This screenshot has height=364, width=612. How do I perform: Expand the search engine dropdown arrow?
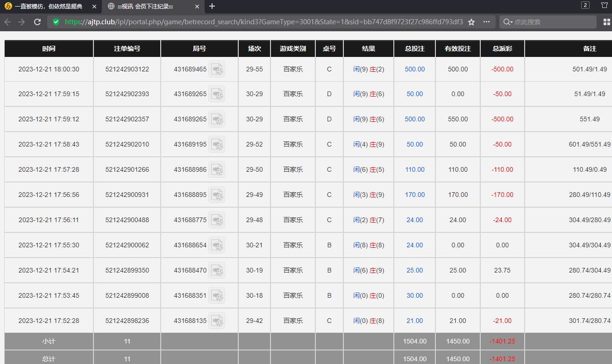[512, 22]
